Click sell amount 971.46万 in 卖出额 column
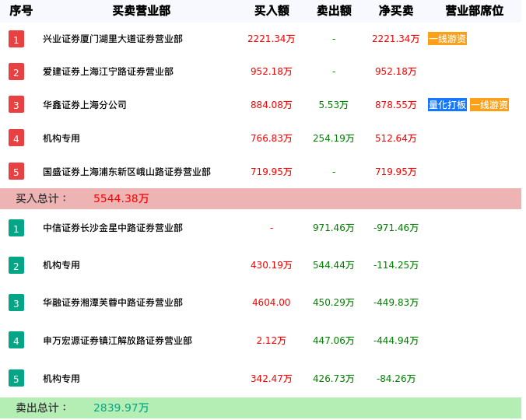 tap(334, 228)
